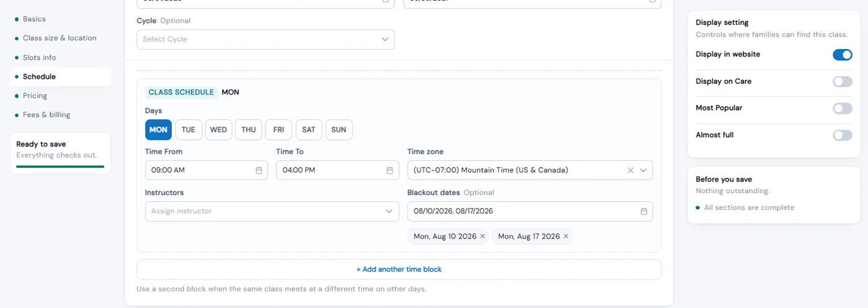This screenshot has width=868, height=308.
Task: Enable the Almost full switch
Action: 842,135
